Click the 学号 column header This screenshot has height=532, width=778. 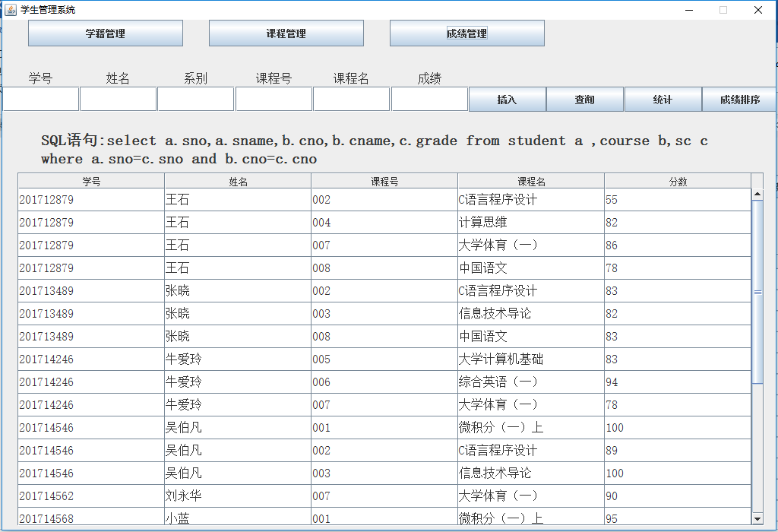pyautogui.click(x=91, y=181)
